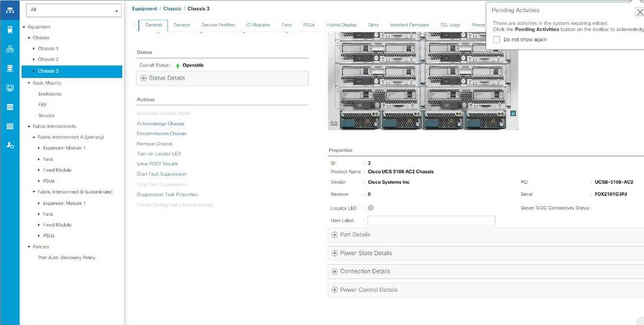
Task: Collapse the Policies tree node
Action: click(29, 247)
